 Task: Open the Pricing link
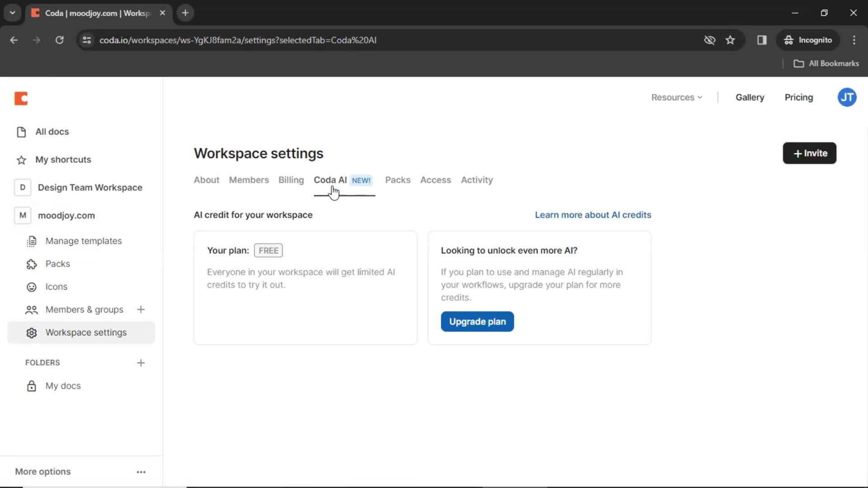[799, 97]
